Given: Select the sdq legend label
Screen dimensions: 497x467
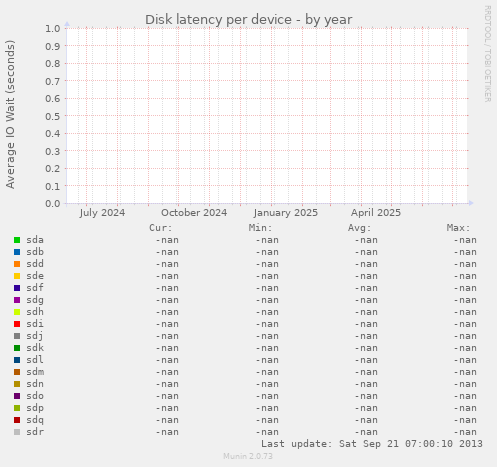Looking at the screenshot, I should 35,420.
